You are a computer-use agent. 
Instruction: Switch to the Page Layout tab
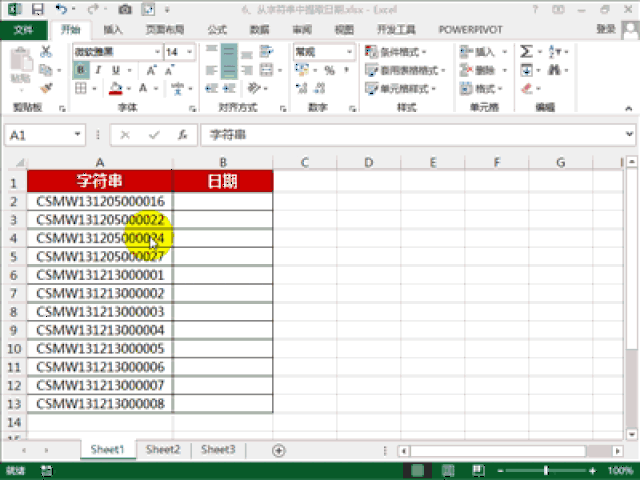[x=165, y=30]
